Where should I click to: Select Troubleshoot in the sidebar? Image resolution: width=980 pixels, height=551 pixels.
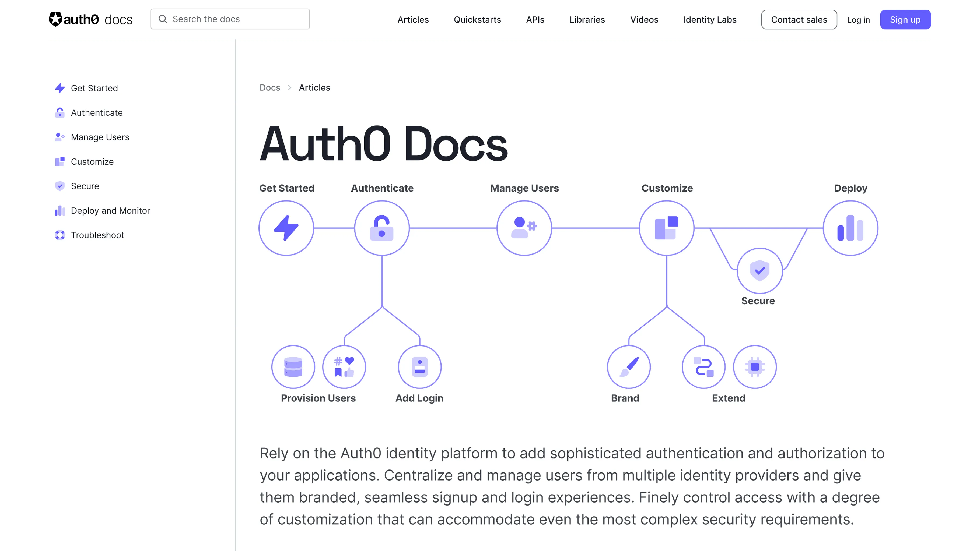click(x=97, y=235)
